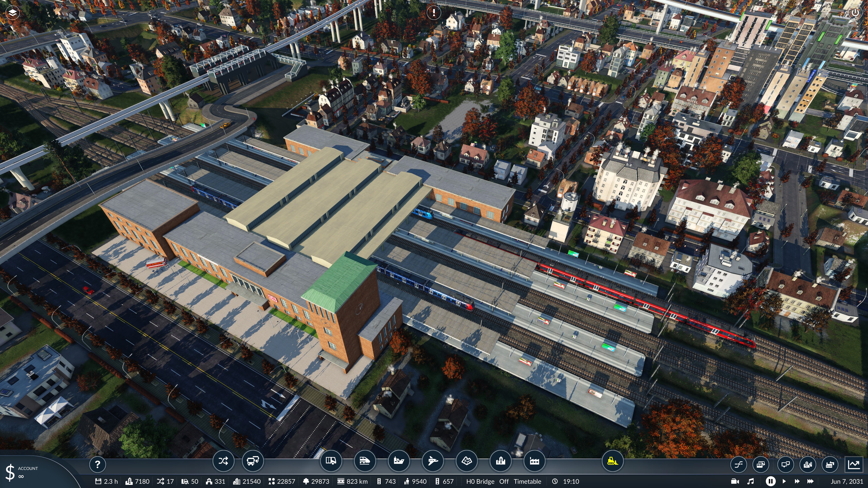The width and height of the screenshot is (868, 488).
Task: Set game speed to normal play
Action: 784,481
